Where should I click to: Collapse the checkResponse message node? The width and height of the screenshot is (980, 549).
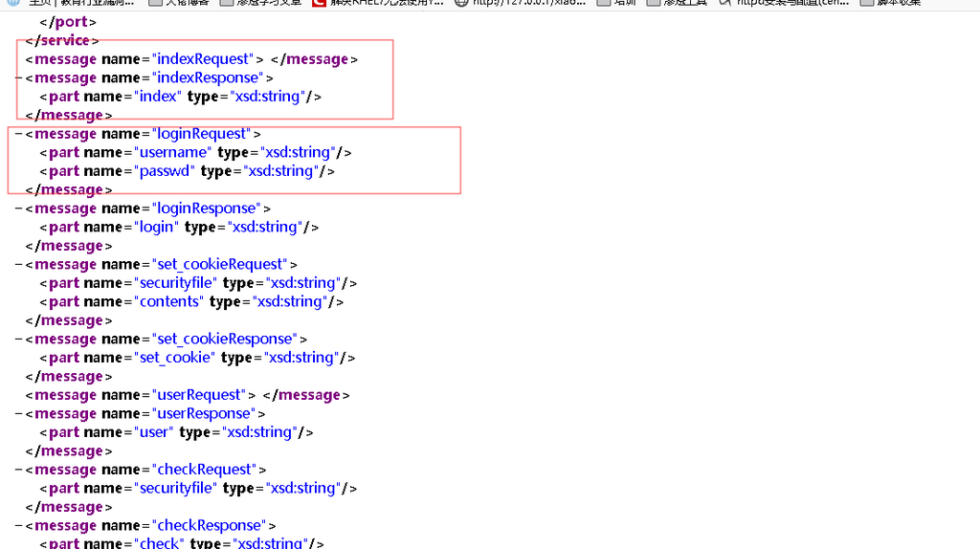[19, 526]
